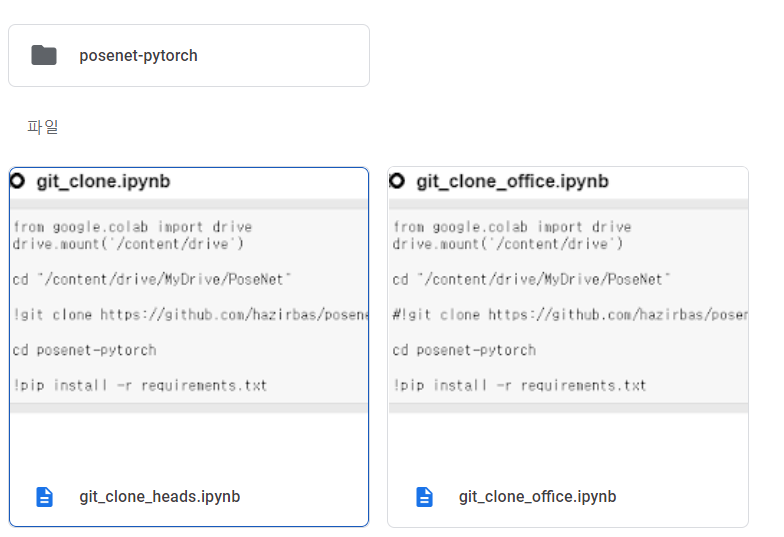Click blue file icon beside git_clone_heads.ipynb

(x=44, y=497)
